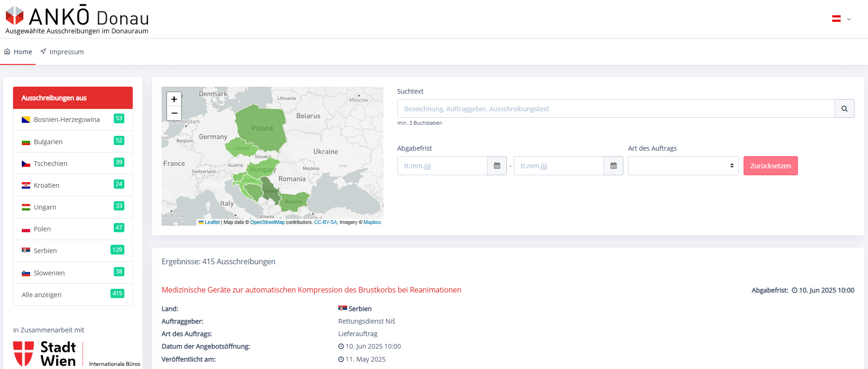868x369 pixels.
Task: Focus the Suchtext search field
Action: (x=616, y=108)
